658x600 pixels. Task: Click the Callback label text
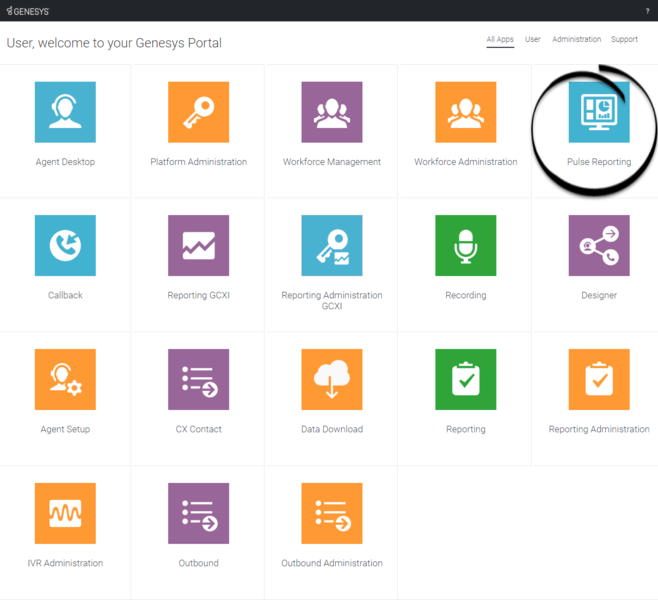coord(65,295)
